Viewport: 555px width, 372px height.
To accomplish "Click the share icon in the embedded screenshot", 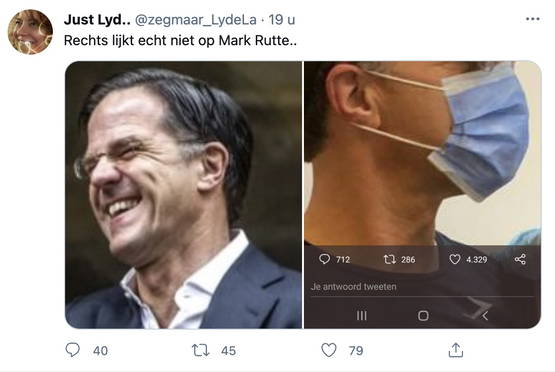I will tap(520, 259).
